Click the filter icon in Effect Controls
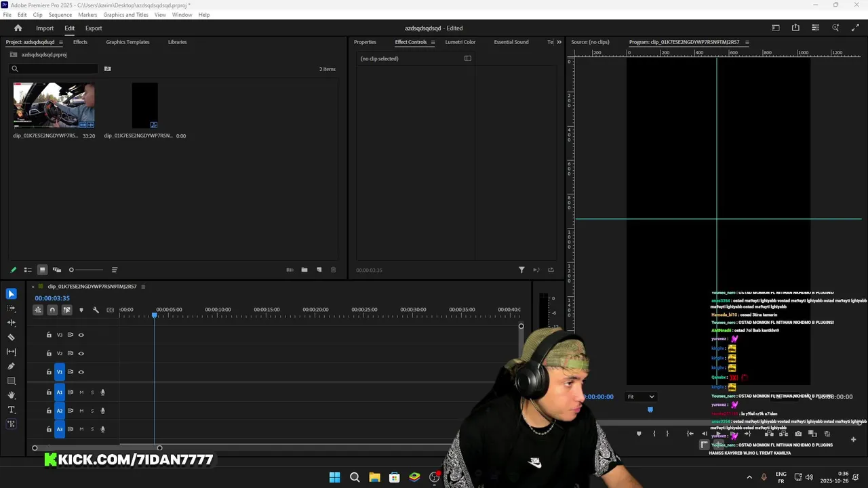868x488 pixels. click(x=521, y=270)
